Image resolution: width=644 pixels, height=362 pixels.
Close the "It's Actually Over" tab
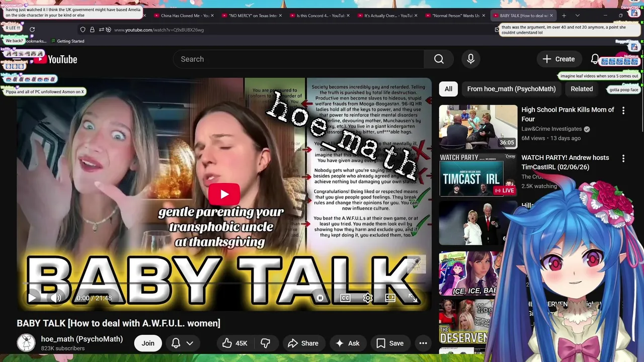pyautogui.click(x=416, y=16)
